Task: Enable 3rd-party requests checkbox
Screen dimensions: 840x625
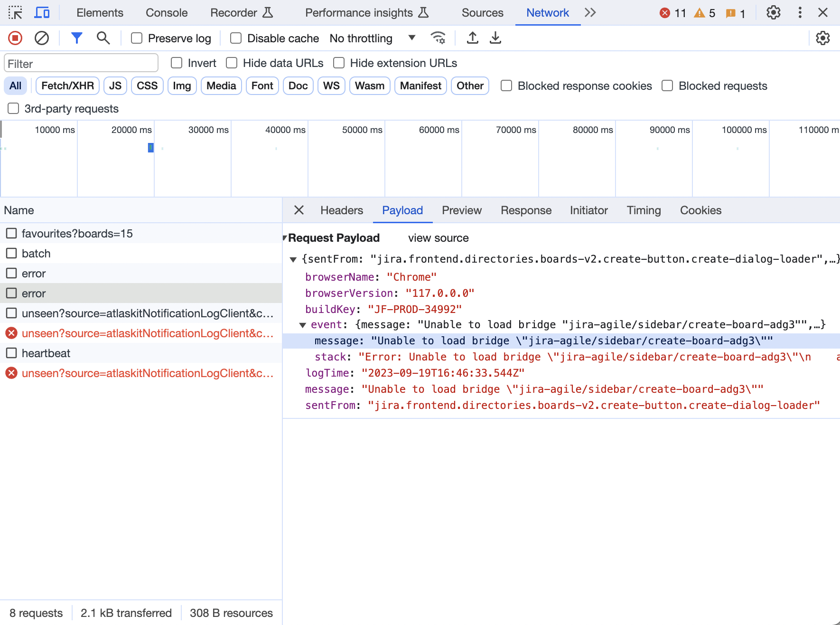Action: (x=13, y=109)
